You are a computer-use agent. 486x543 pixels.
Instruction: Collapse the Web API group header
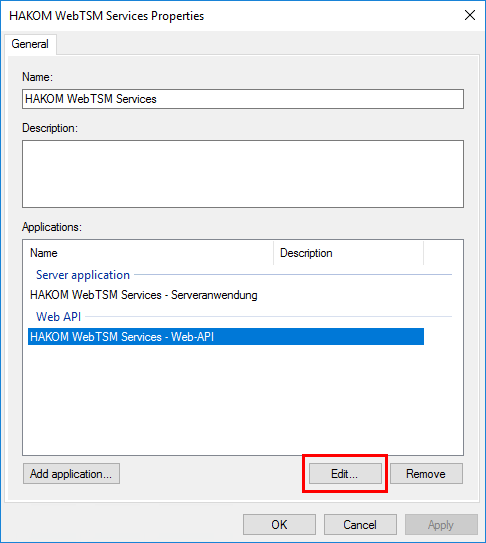point(58,317)
